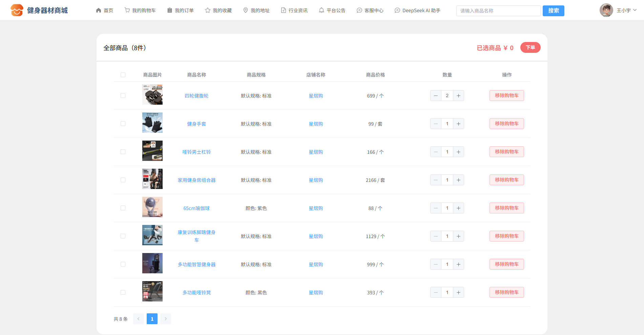The image size is (644, 335).
Task: Go to next page arrow in pagination
Action: click(x=166, y=319)
